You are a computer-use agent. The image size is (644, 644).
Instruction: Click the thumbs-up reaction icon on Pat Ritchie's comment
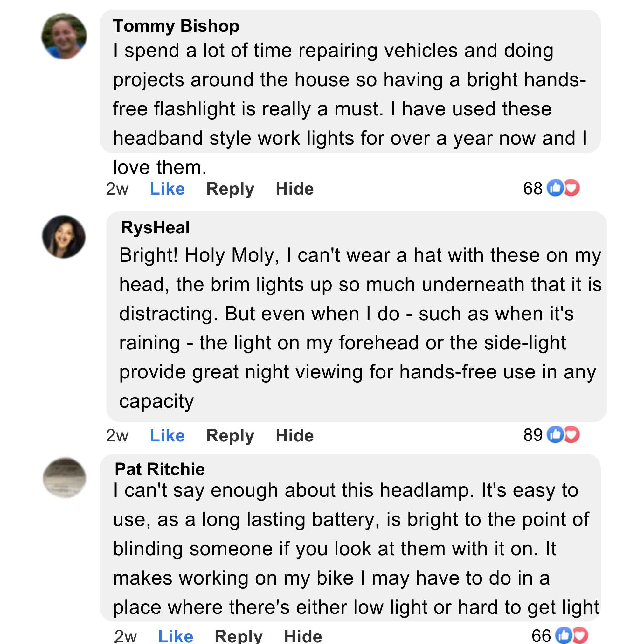(x=564, y=635)
